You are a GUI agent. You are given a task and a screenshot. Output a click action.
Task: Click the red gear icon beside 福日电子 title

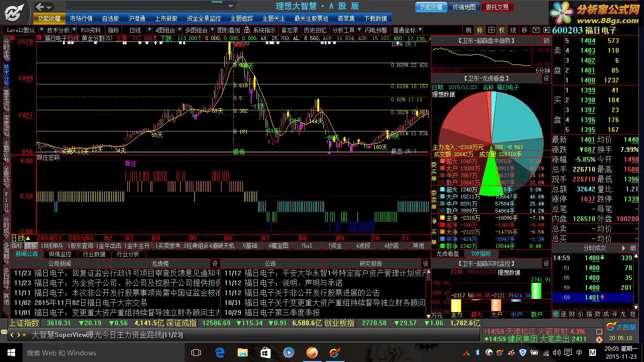pos(40,38)
